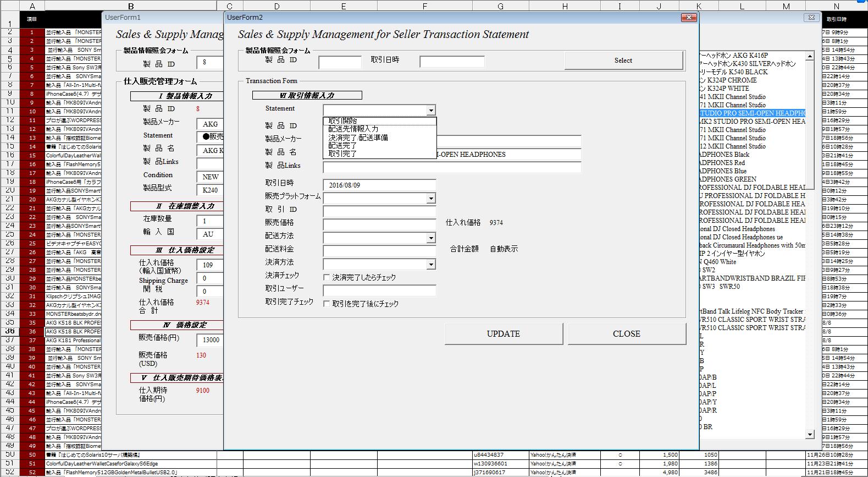
Task: Focus the 販売価格 input box
Action: 379,224
